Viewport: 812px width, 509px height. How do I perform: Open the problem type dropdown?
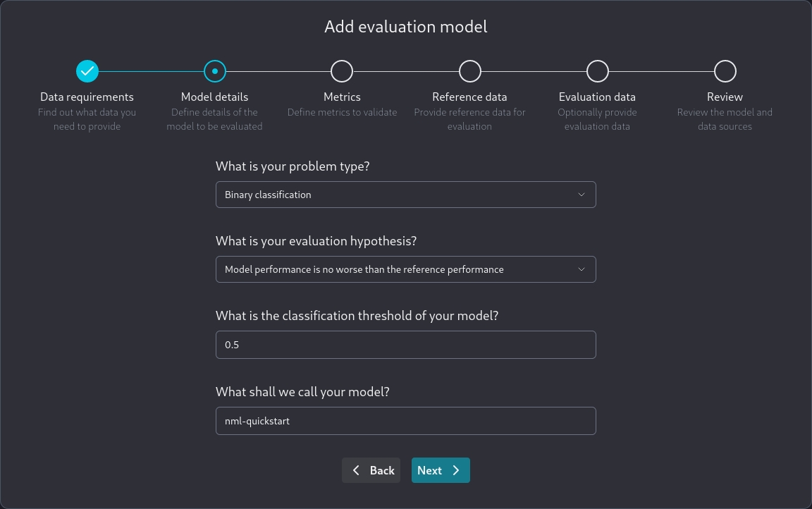pyautogui.click(x=405, y=195)
